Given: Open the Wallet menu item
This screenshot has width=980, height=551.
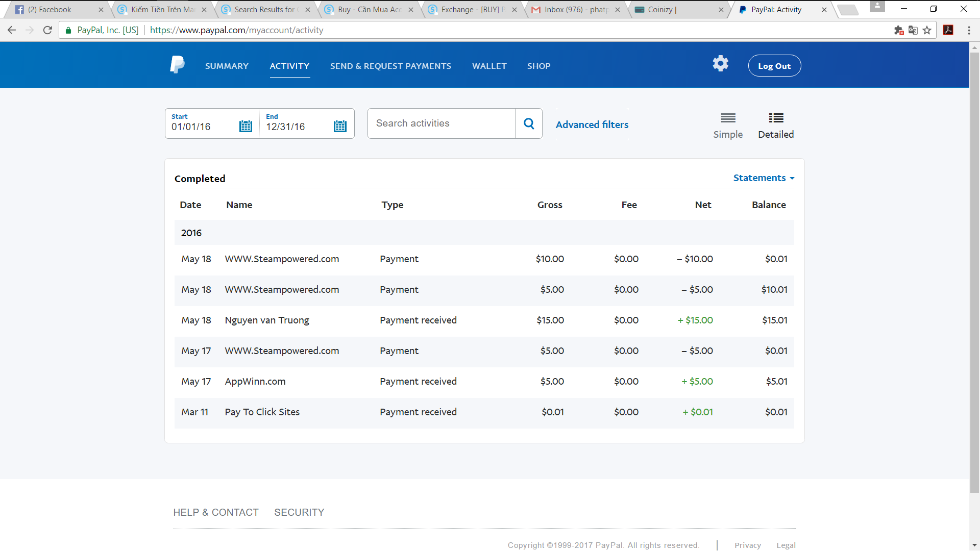Looking at the screenshot, I should [x=489, y=66].
